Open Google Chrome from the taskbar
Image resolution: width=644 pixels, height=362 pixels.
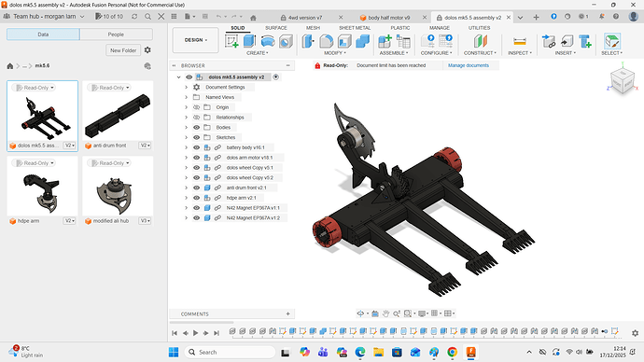click(x=452, y=352)
